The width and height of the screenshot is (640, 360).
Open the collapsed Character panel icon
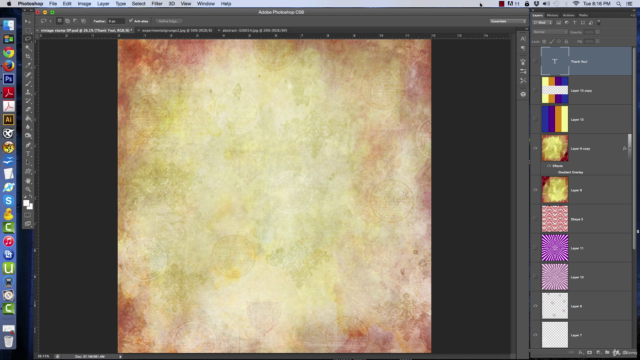click(x=523, y=39)
